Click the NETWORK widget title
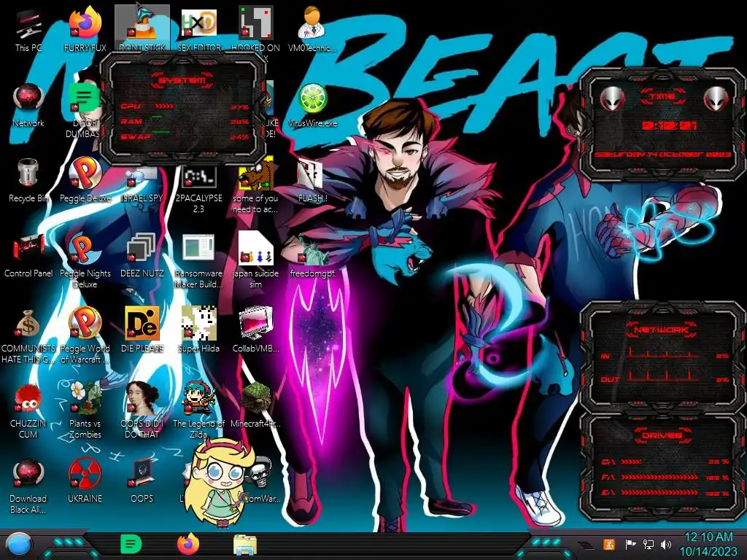 tap(661, 330)
